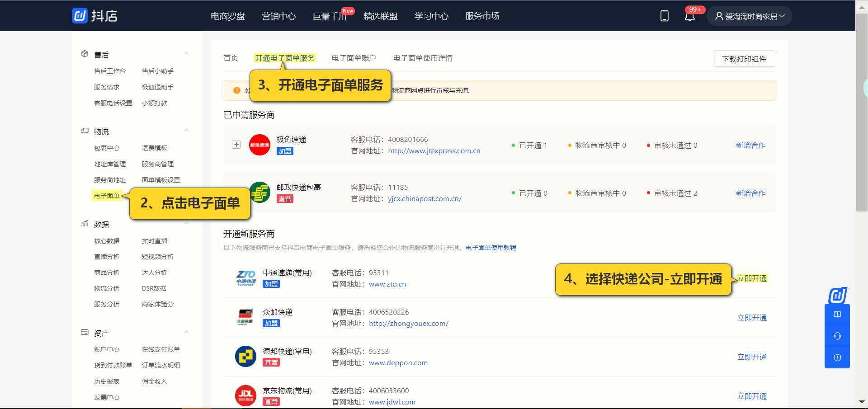
Task: Expand the 极兔速递 row with plus button
Action: click(x=236, y=145)
